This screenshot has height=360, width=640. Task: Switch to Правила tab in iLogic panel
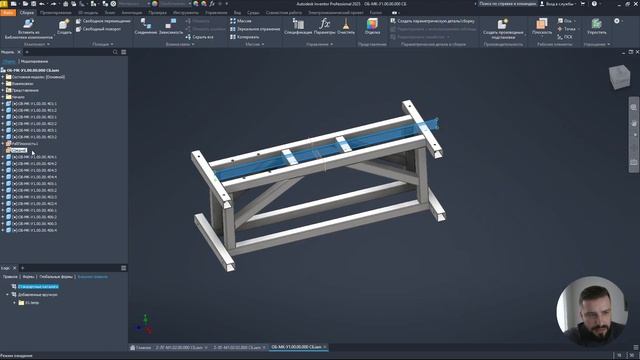[10, 277]
